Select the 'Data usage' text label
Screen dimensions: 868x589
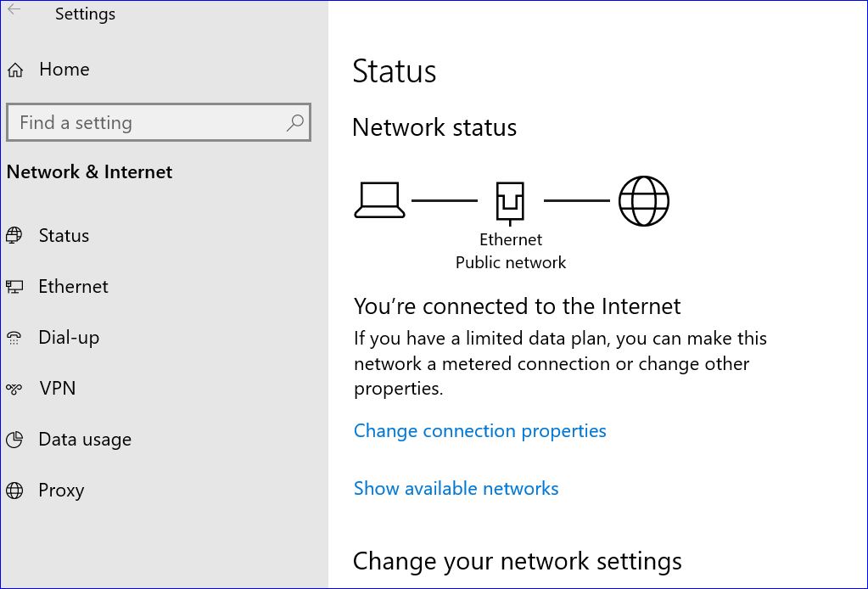[85, 440]
